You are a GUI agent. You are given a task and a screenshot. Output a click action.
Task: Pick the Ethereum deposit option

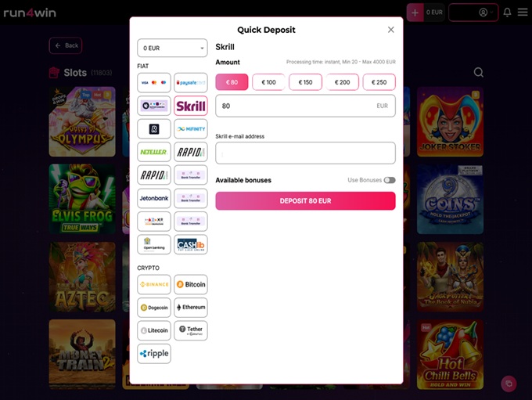[x=191, y=308]
